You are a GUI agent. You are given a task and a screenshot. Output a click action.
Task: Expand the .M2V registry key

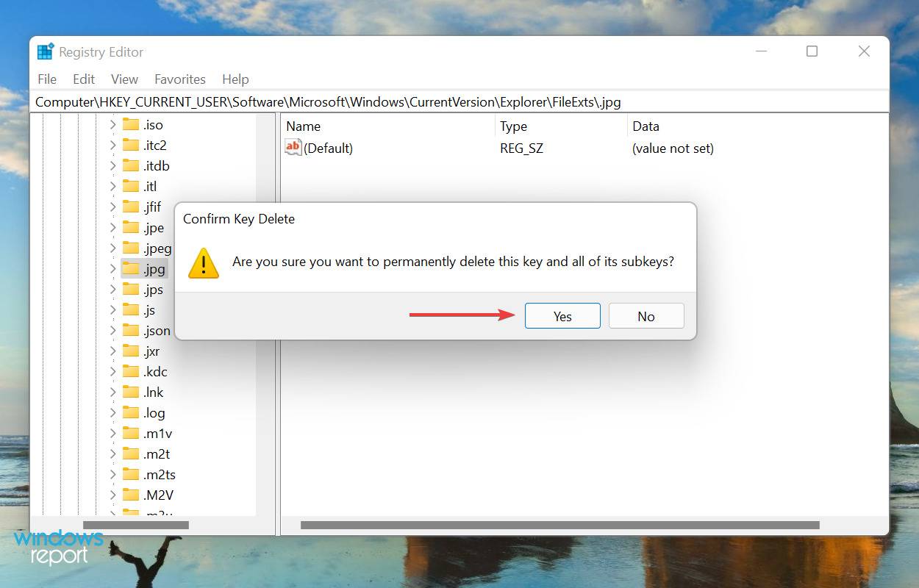pos(112,495)
